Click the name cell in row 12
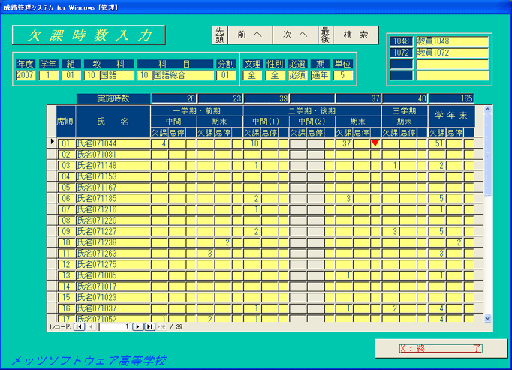This screenshot has height=370, width=512. coord(113,265)
